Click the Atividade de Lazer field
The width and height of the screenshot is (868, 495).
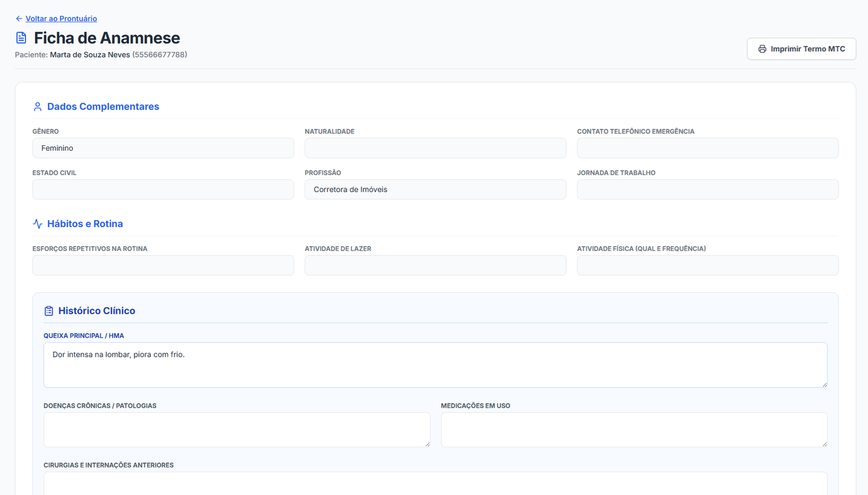436,265
